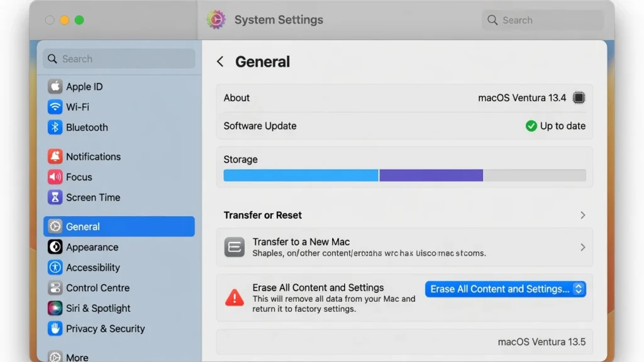
Task: Click the Transfer to a New Mac label
Action: tap(301, 242)
